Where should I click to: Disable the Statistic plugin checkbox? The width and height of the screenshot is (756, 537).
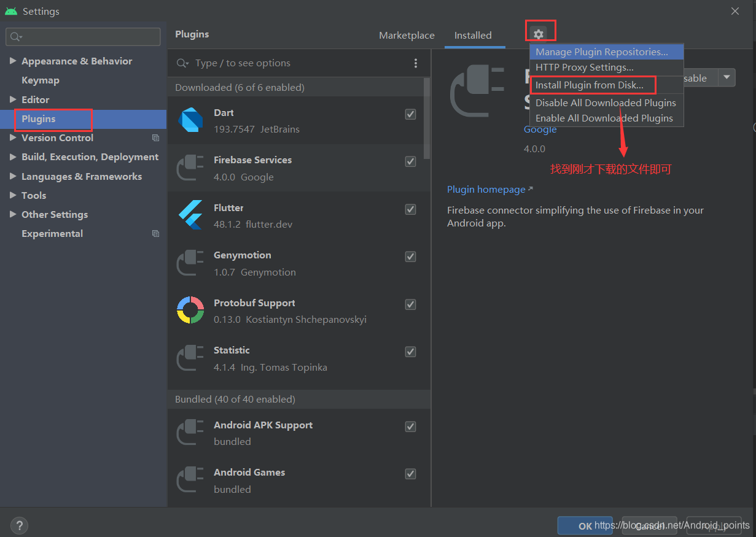[x=410, y=352]
